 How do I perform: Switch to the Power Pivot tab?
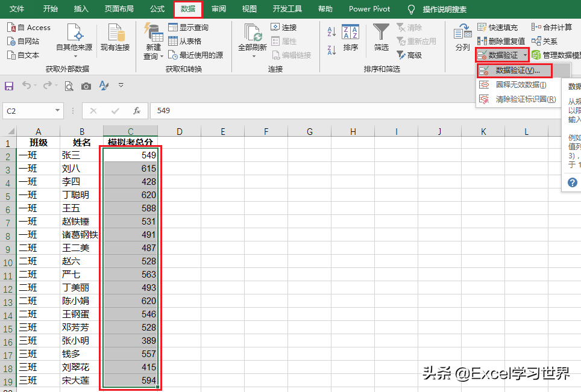point(369,9)
